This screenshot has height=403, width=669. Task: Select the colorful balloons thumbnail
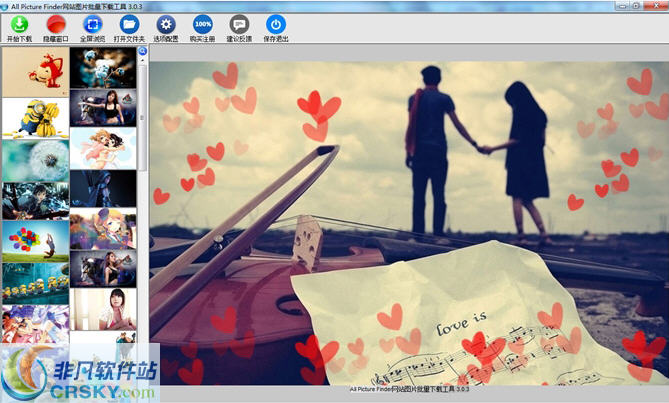click(35, 241)
